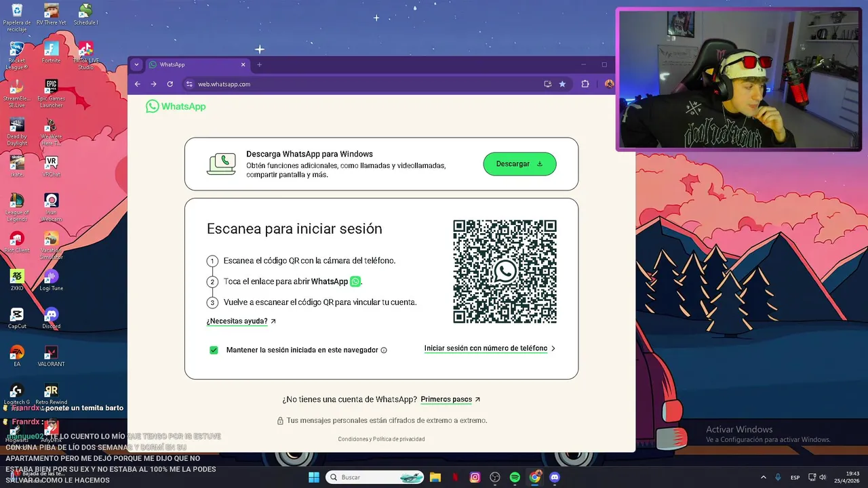Open Chrome extensions puzzle icon
Screen dimensions: 868x488
click(585, 84)
